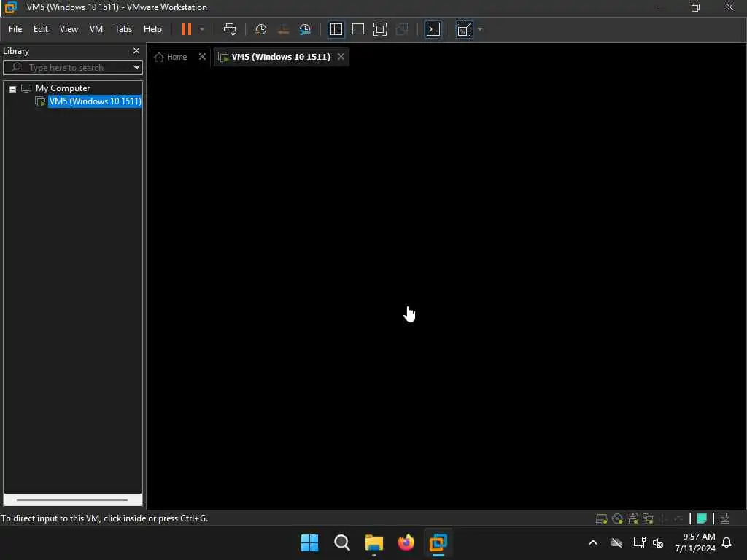The width and height of the screenshot is (747, 560).
Task: Open File Explorer from taskbar
Action: pos(374,542)
